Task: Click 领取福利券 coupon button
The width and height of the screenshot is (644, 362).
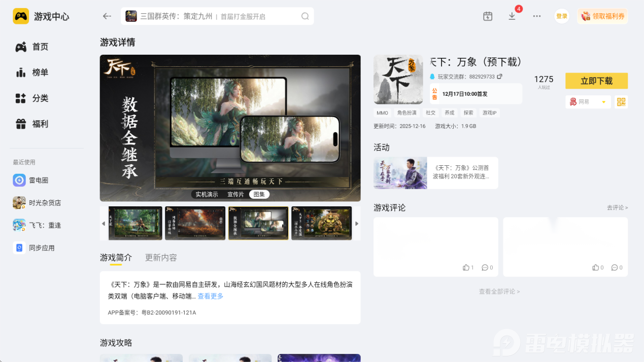Action: (602, 16)
